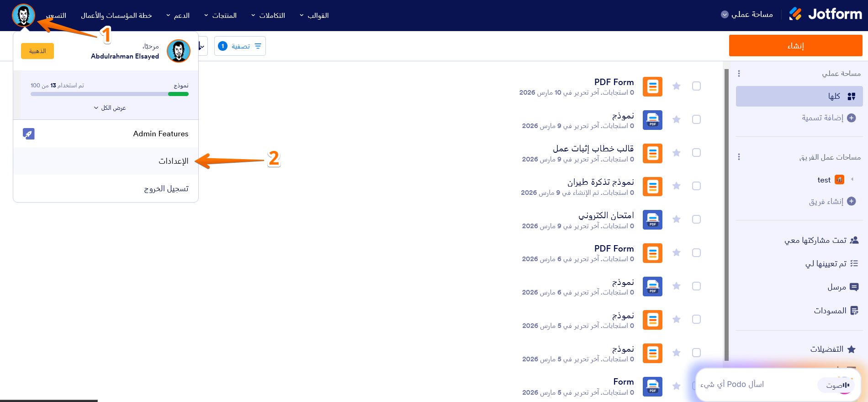Click the avatar inside the profile popup
The image size is (868, 402).
pos(179,51)
